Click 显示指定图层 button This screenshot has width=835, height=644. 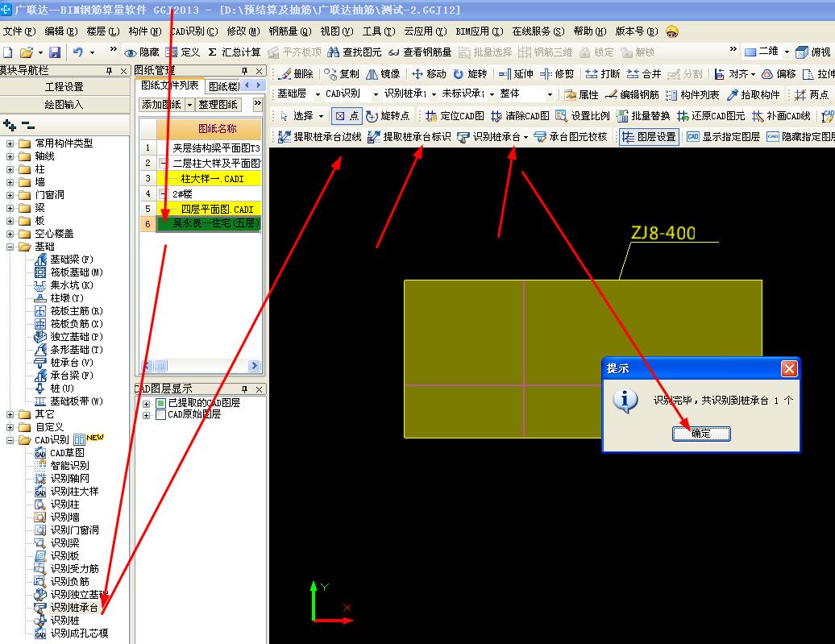point(723,137)
